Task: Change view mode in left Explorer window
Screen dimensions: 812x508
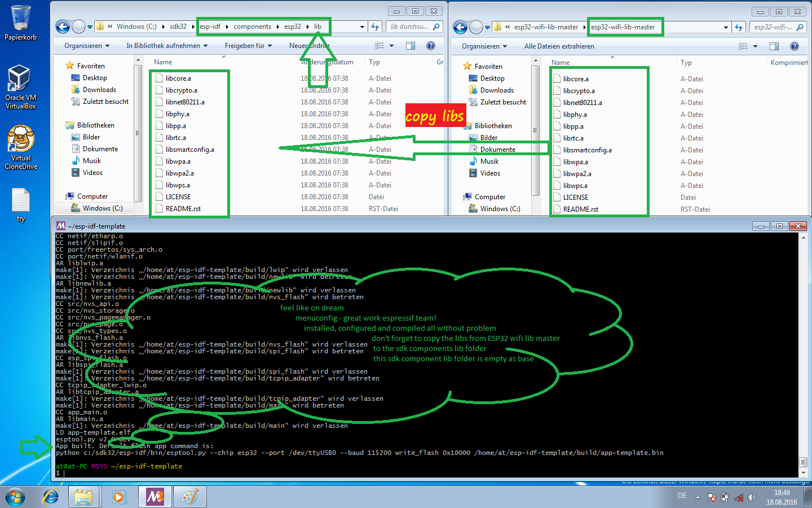Action: [x=379, y=46]
